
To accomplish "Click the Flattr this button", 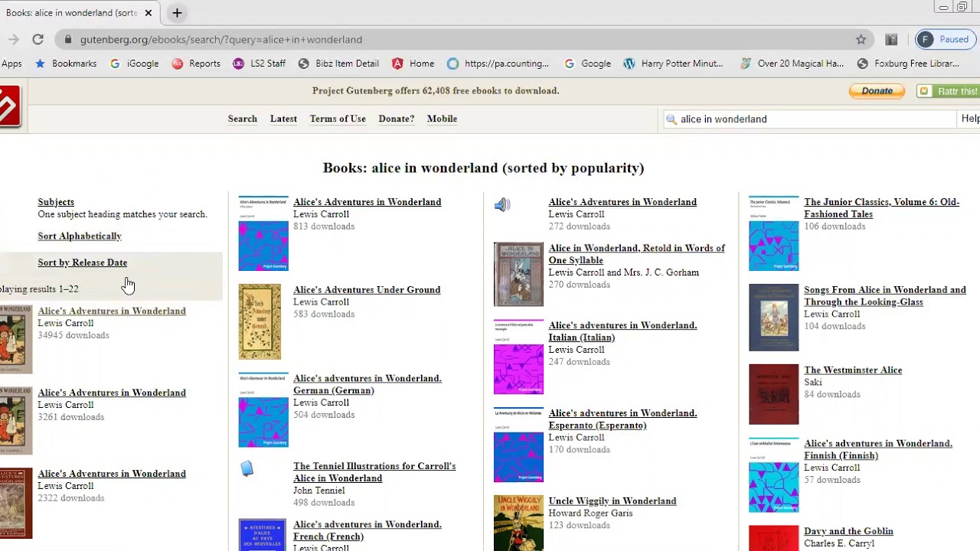I will pos(948,91).
